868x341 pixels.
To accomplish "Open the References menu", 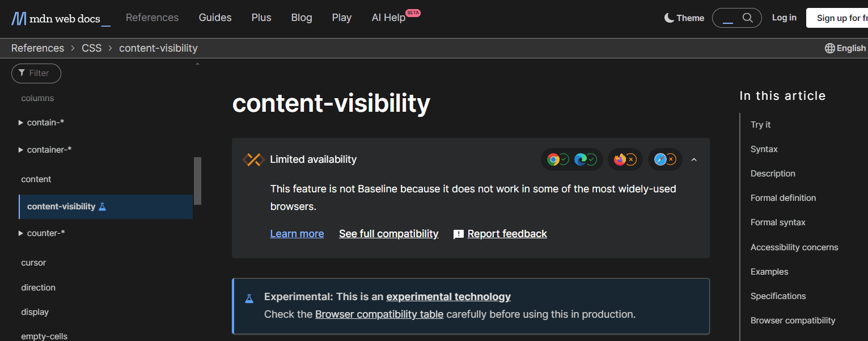I will 152,18.
